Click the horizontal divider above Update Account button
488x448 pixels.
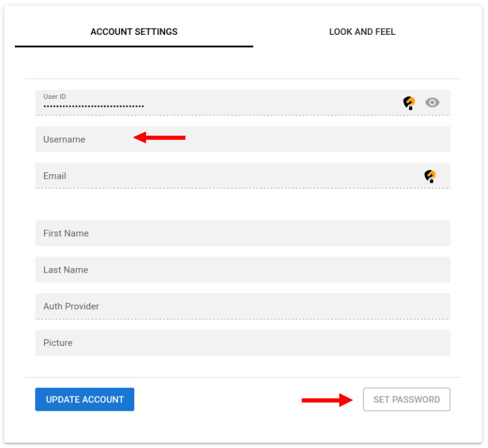point(242,377)
